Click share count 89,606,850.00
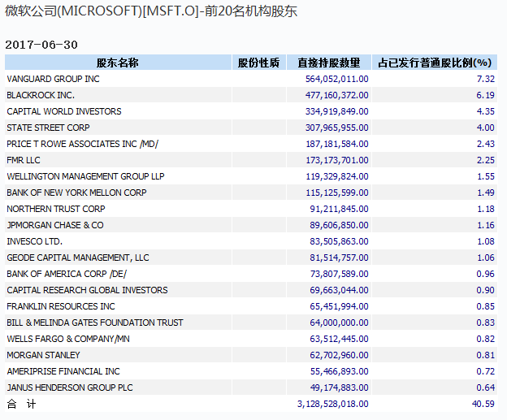The height and width of the screenshot is (420, 507). pos(339,225)
